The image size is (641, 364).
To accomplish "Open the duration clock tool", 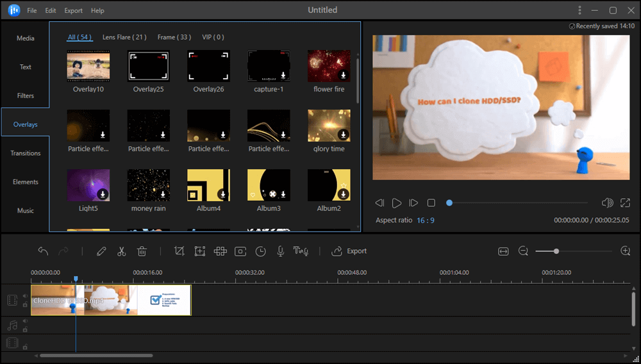I will [260, 251].
